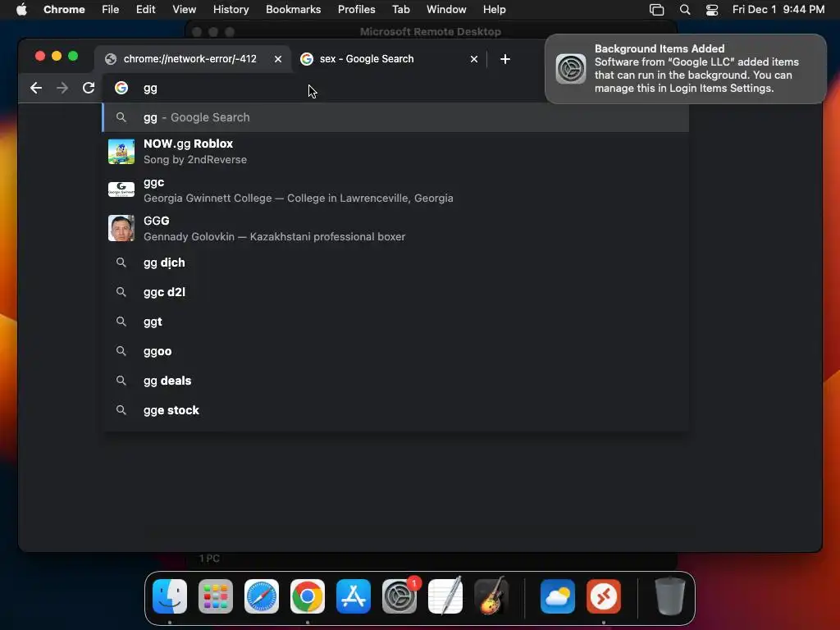Screen dimensions: 840x630
Task: Open the App Store from the Dock
Action: 354,596
